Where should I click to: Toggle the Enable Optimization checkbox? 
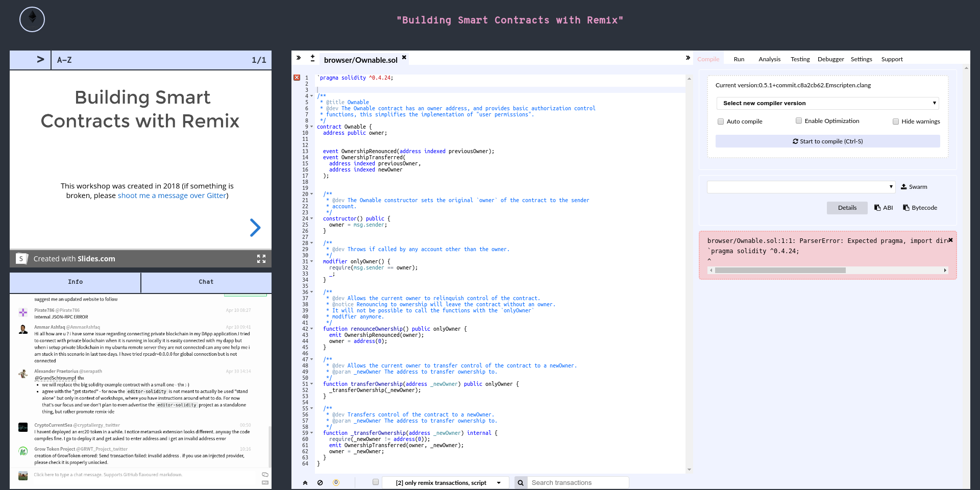pyautogui.click(x=799, y=121)
